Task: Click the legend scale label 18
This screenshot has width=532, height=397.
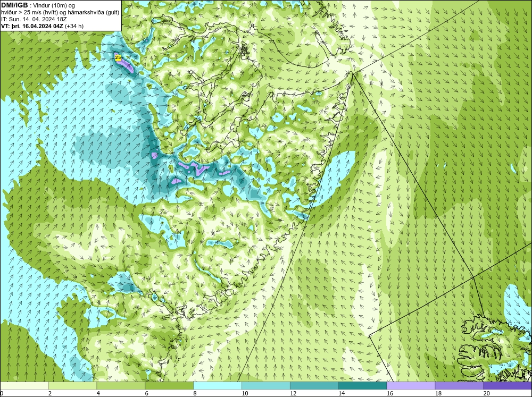Action: 438,393
